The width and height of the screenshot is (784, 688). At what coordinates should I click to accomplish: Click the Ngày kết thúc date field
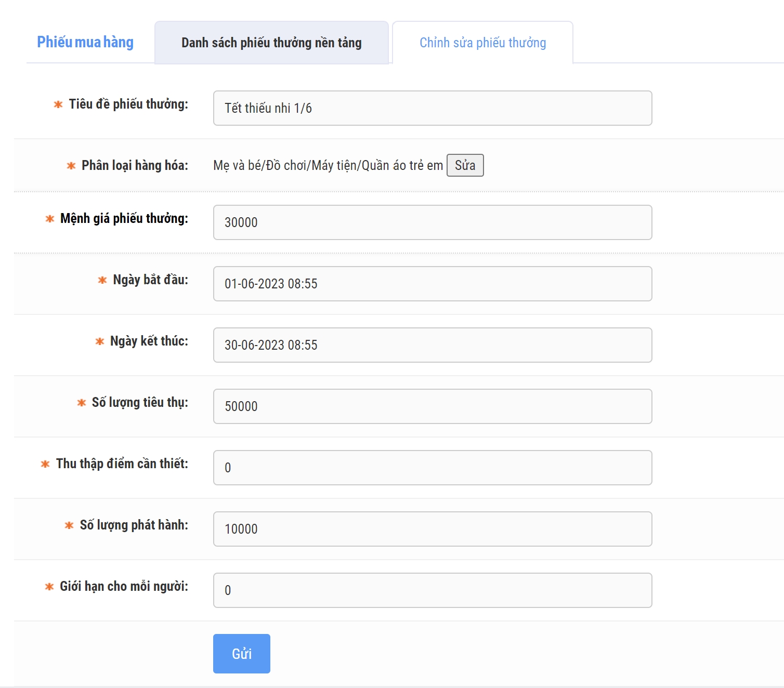point(432,345)
